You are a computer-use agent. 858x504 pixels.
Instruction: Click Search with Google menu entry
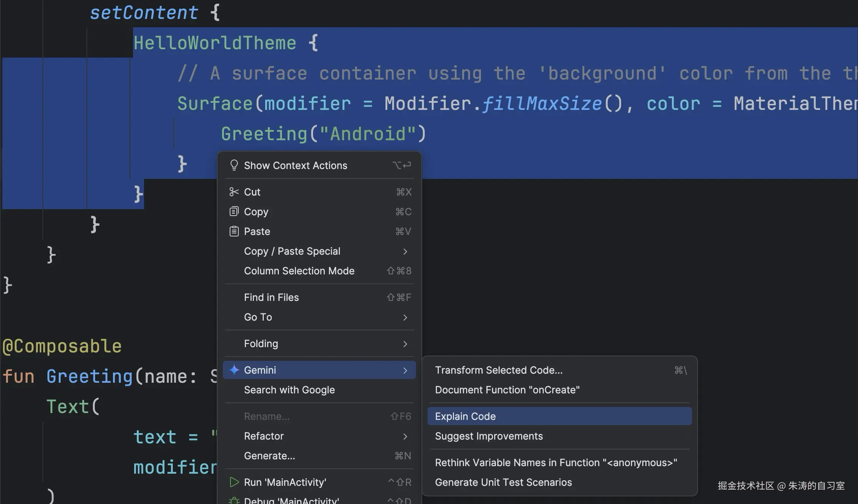point(289,390)
